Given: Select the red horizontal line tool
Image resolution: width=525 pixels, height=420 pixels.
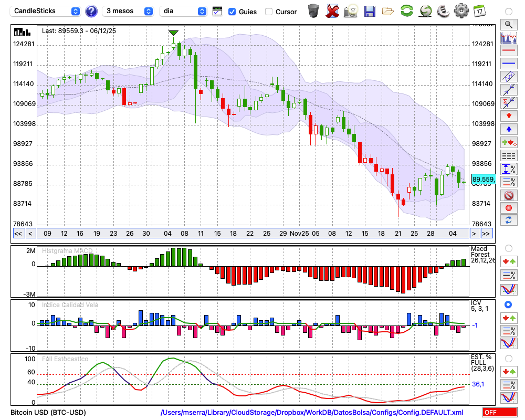Looking at the screenshot, I should (508, 50).
